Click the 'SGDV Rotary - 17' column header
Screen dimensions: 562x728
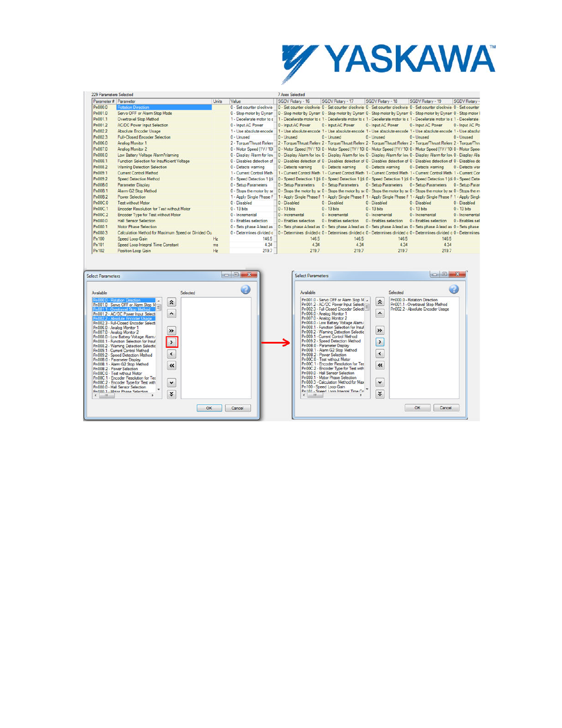343,101
